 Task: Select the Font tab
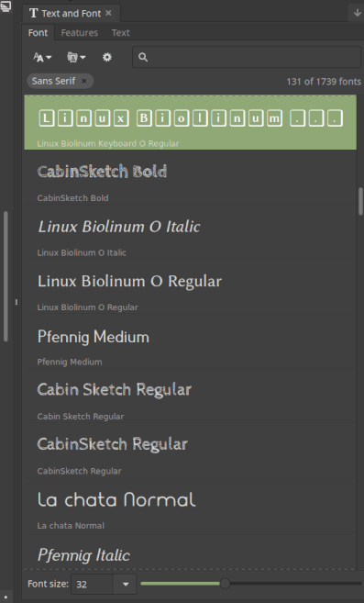tap(39, 33)
